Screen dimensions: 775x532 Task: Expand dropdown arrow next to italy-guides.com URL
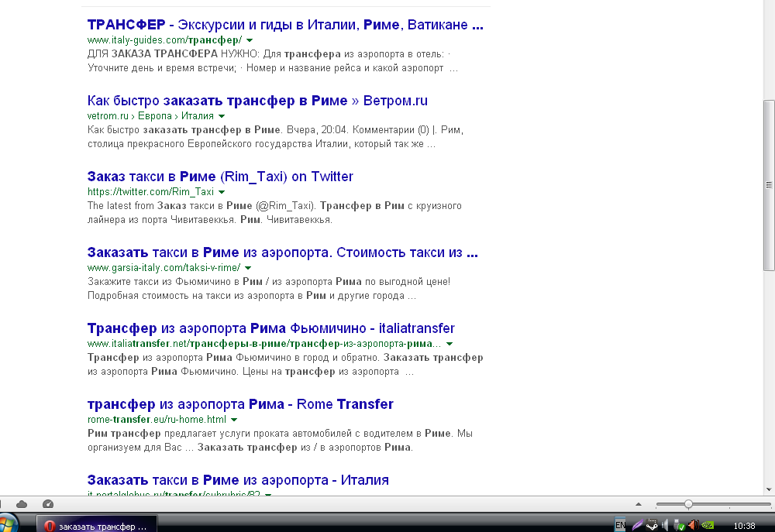(x=250, y=40)
